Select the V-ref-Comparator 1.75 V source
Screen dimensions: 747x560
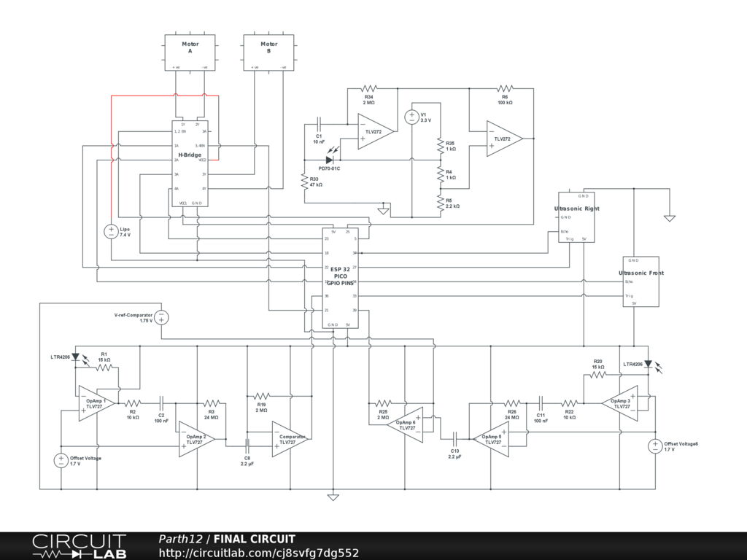pyautogui.click(x=162, y=317)
